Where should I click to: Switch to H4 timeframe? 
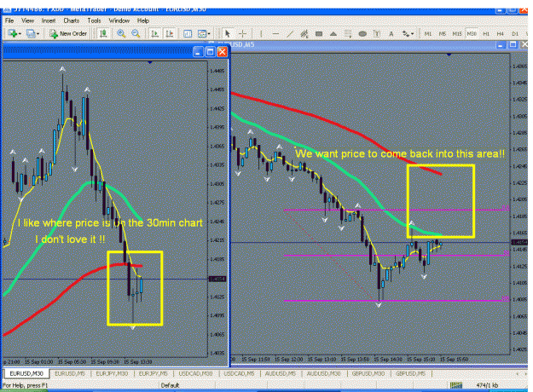[x=500, y=33]
